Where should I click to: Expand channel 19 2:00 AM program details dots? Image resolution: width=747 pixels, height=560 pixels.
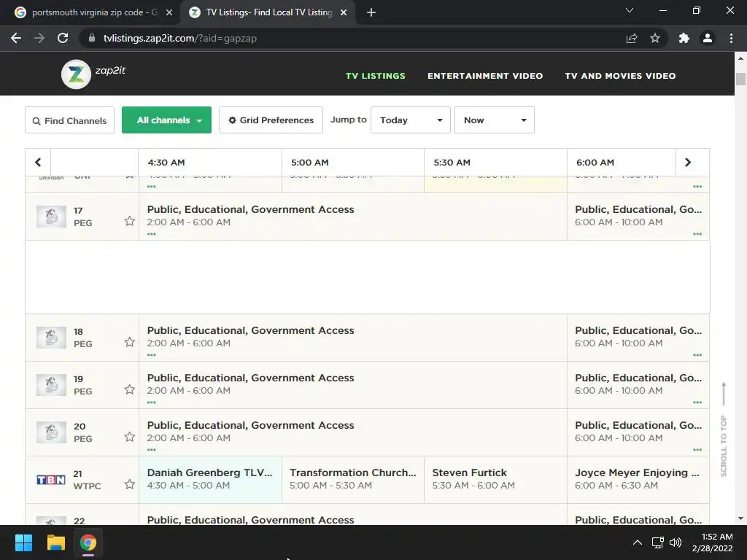pos(152,402)
